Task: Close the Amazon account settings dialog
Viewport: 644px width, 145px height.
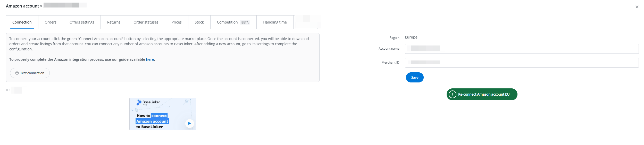Action: click(637, 7)
